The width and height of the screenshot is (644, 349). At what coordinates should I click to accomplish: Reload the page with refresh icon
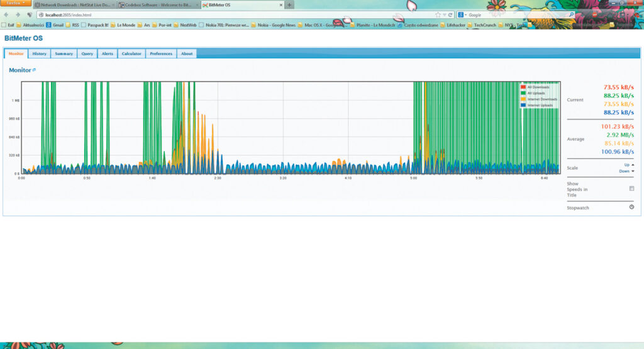point(450,14)
